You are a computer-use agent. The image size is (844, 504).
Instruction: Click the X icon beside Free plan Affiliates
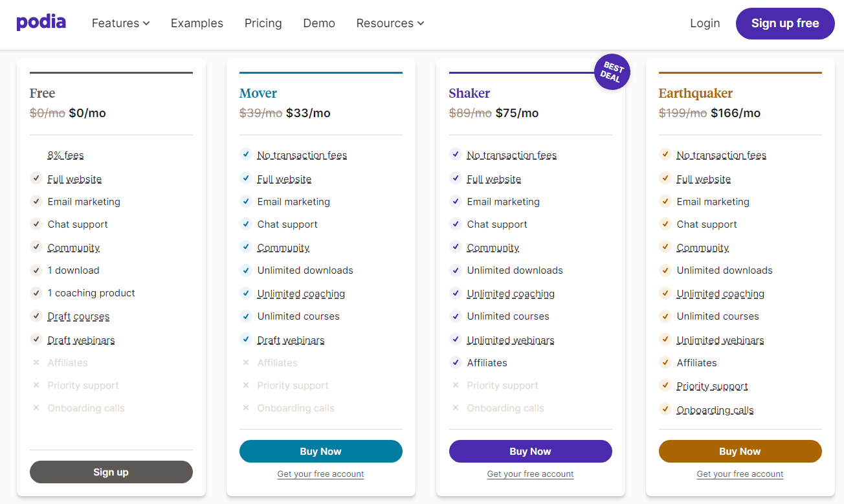(36, 362)
